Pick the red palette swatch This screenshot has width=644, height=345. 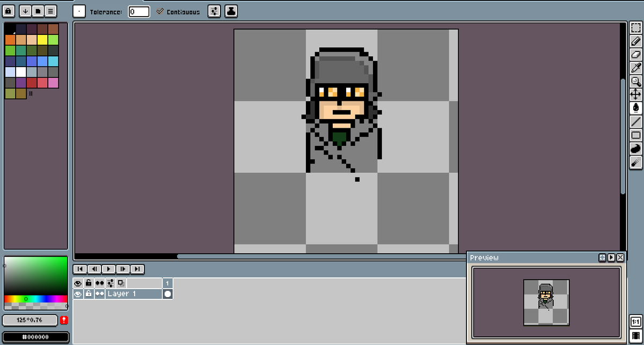pos(32,82)
